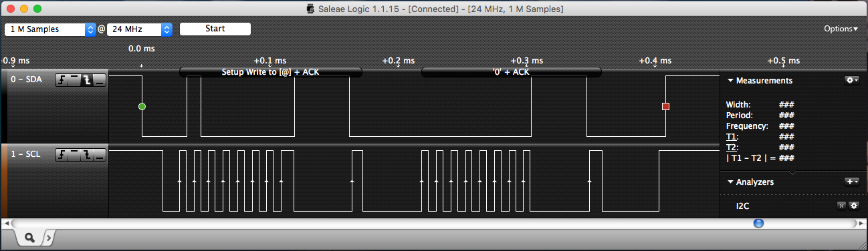Set high level trigger on SDA channel
The height and width of the screenshot is (251, 868).
point(74,81)
